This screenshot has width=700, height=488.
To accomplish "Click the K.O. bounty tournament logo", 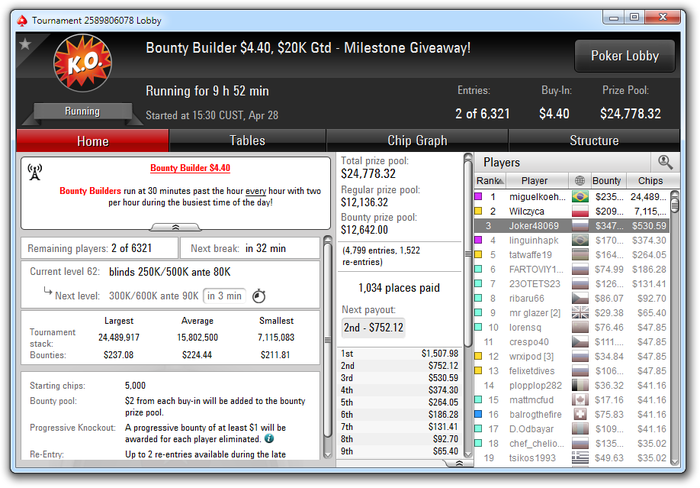I will [83, 63].
